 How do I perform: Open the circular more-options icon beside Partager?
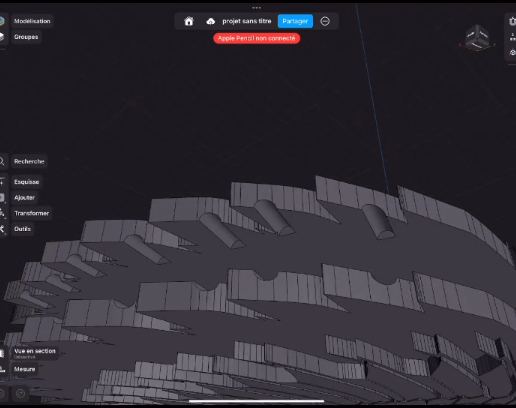(325, 21)
